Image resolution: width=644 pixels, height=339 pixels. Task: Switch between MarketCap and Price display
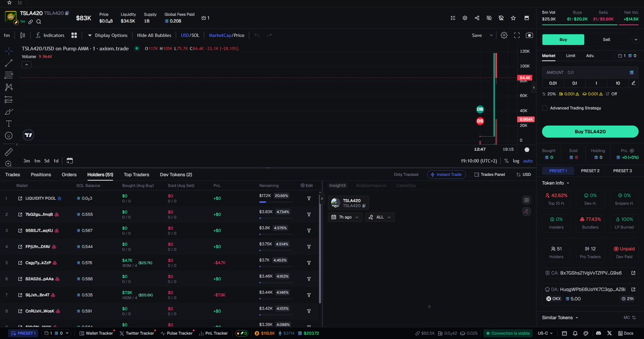point(226,35)
